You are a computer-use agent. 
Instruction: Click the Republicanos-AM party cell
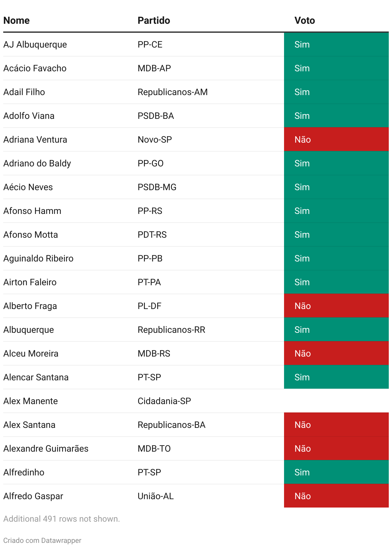point(173,92)
